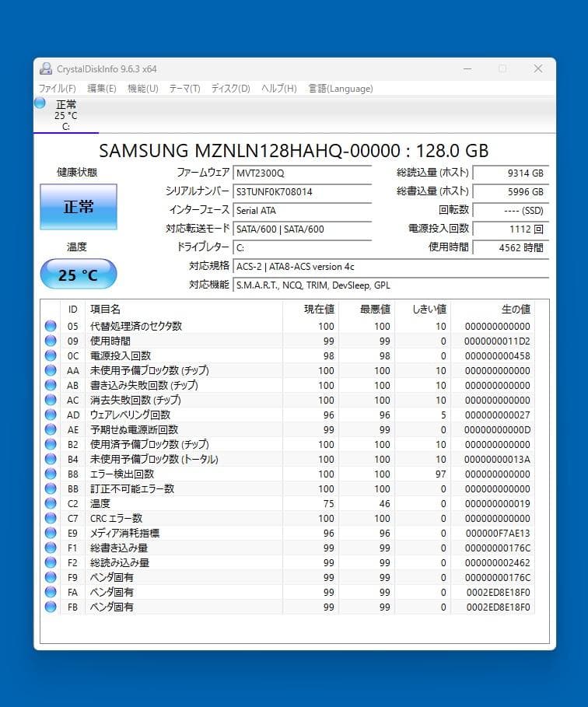Click status circle for attribute AA
This screenshot has height=707, width=588.
click(51, 370)
